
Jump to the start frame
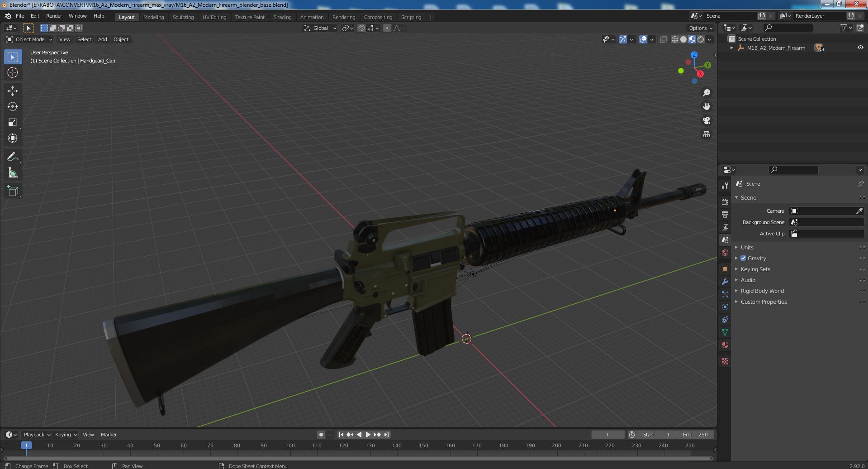[x=341, y=435]
